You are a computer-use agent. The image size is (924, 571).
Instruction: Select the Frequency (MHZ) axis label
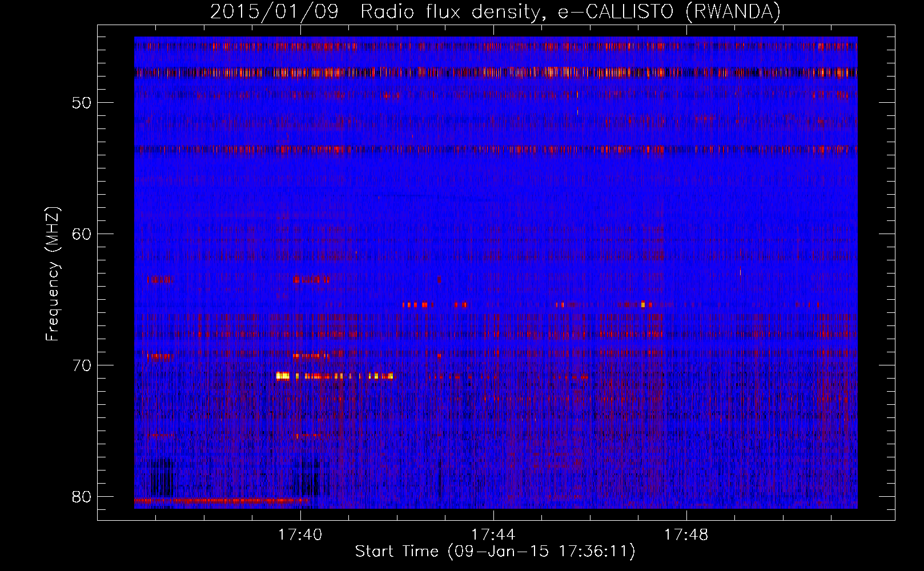[53, 274]
